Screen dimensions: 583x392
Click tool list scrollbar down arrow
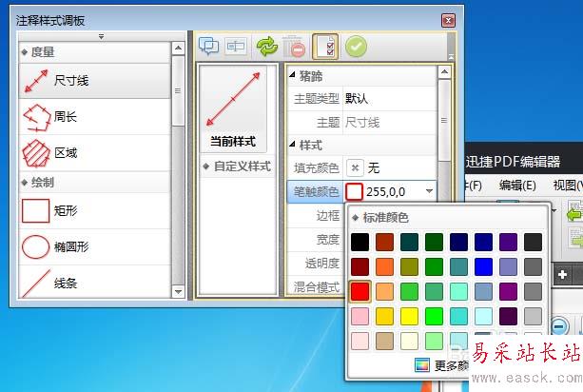pyautogui.click(x=178, y=292)
